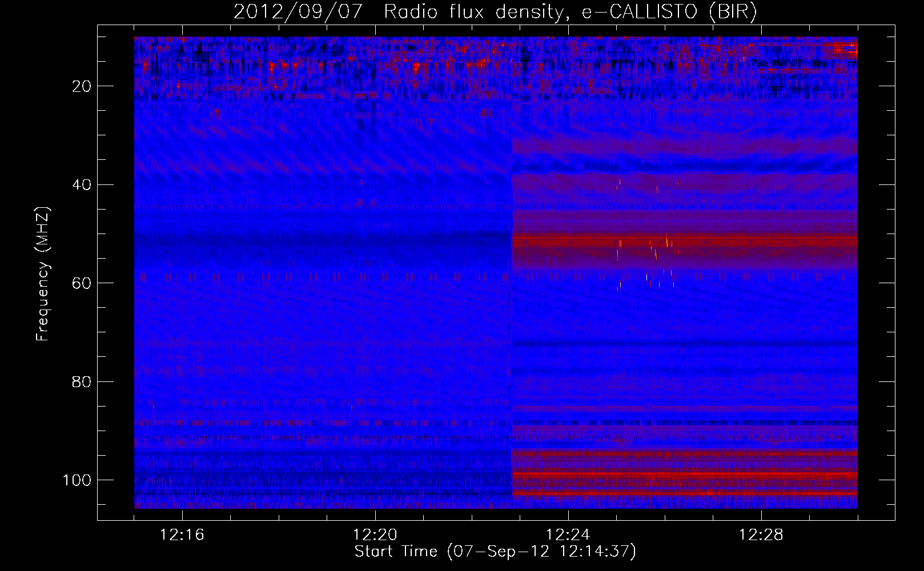Click the y-axis tick label "20"
This screenshot has width=924, height=571.
coord(82,86)
